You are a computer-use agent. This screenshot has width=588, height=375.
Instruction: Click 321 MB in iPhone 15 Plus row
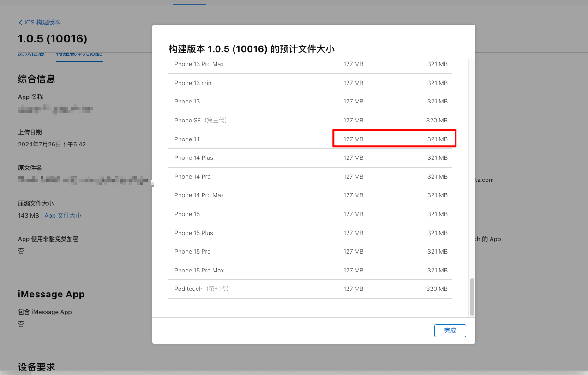click(x=438, y=233)
